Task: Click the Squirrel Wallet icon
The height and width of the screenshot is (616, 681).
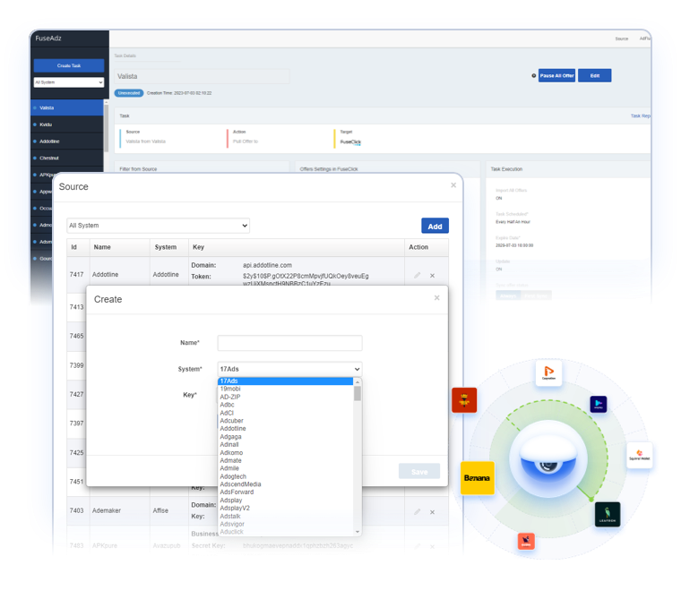Action: (x=639, y=455)
